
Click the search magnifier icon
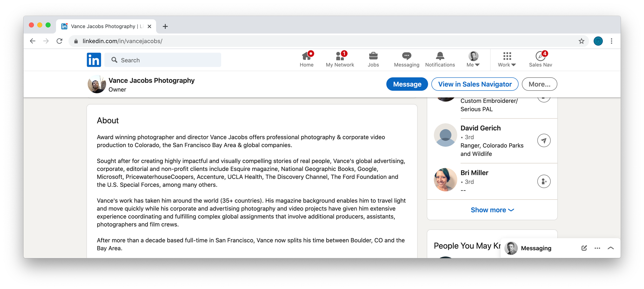[x=114, y=60]
